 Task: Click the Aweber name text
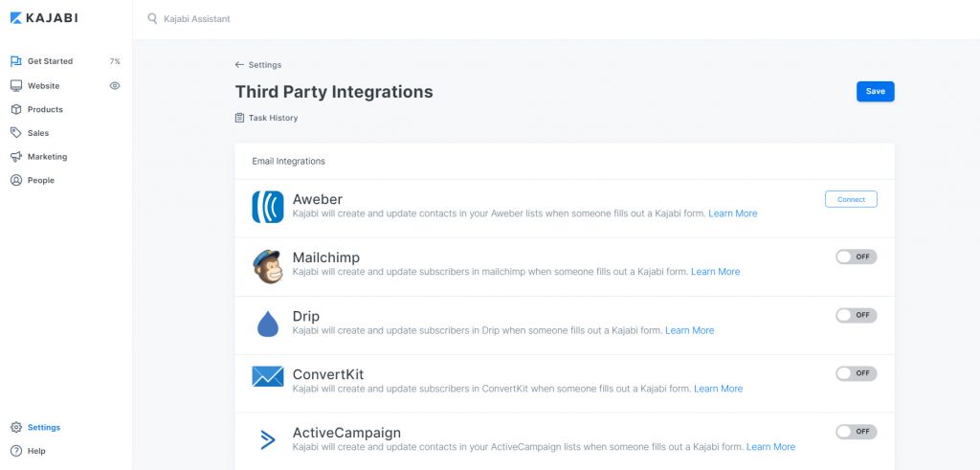click(318, 199)
